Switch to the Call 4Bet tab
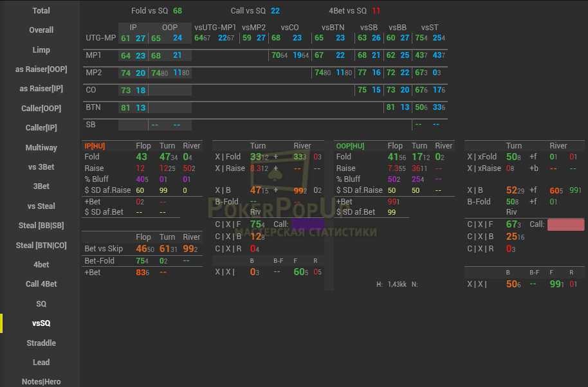This screenshot has width=588, height=387. click(x=41, y=284)
